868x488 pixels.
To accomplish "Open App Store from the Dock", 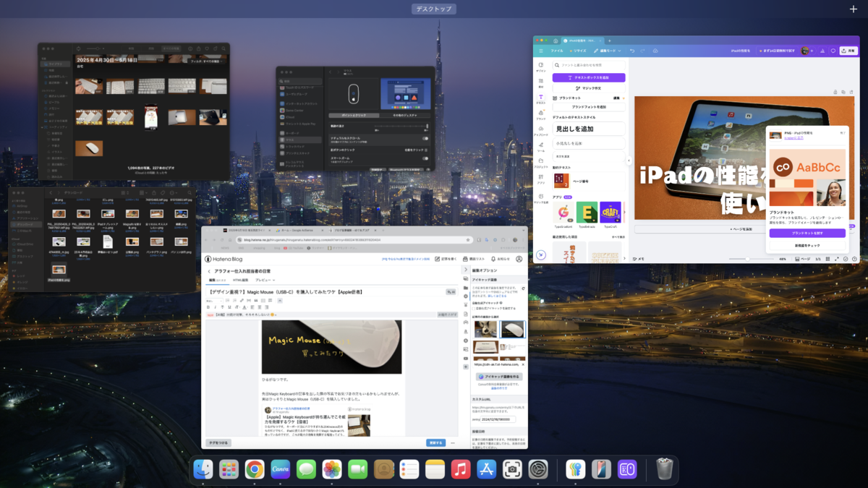I will [x=487, y=469].
